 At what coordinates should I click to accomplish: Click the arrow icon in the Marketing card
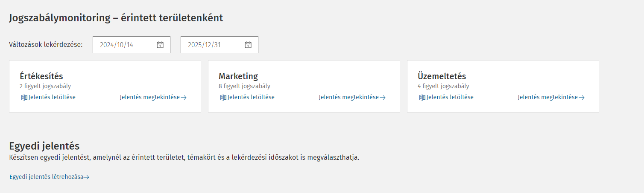(x=383, y=98)
